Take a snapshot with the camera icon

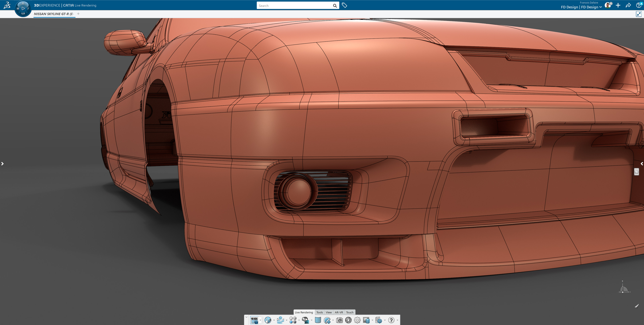339,320
